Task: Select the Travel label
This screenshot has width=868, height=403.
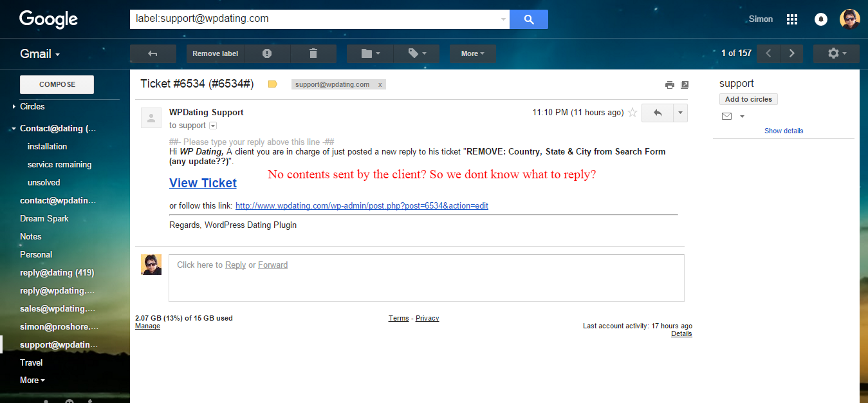Action: click(31, 362)
